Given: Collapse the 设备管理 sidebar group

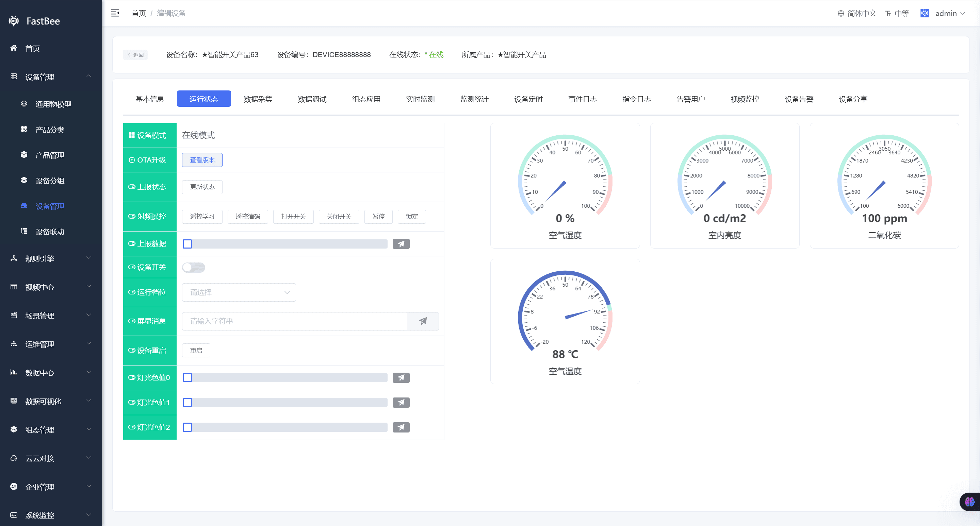Looking at the screenshot, I should [51, 77].
